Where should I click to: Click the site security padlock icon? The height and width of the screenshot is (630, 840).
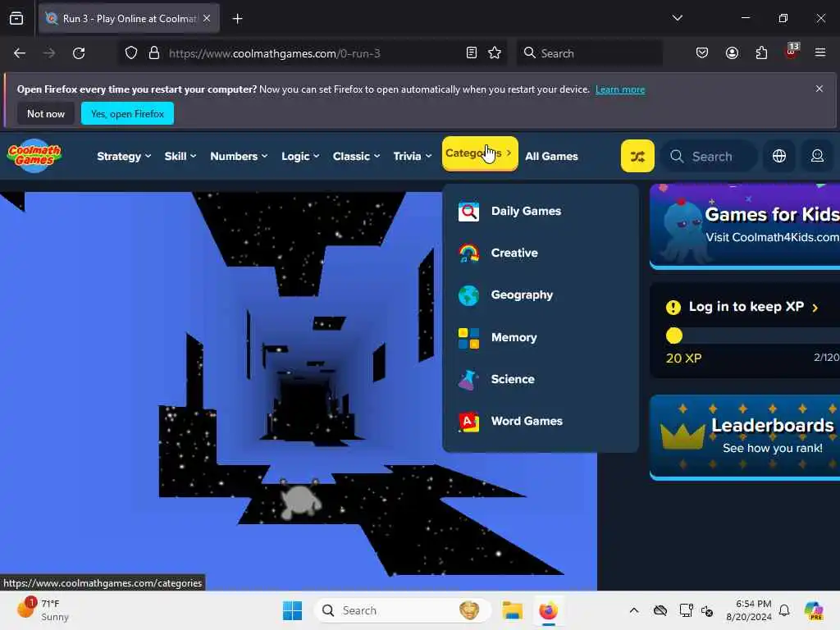point(154,53)
